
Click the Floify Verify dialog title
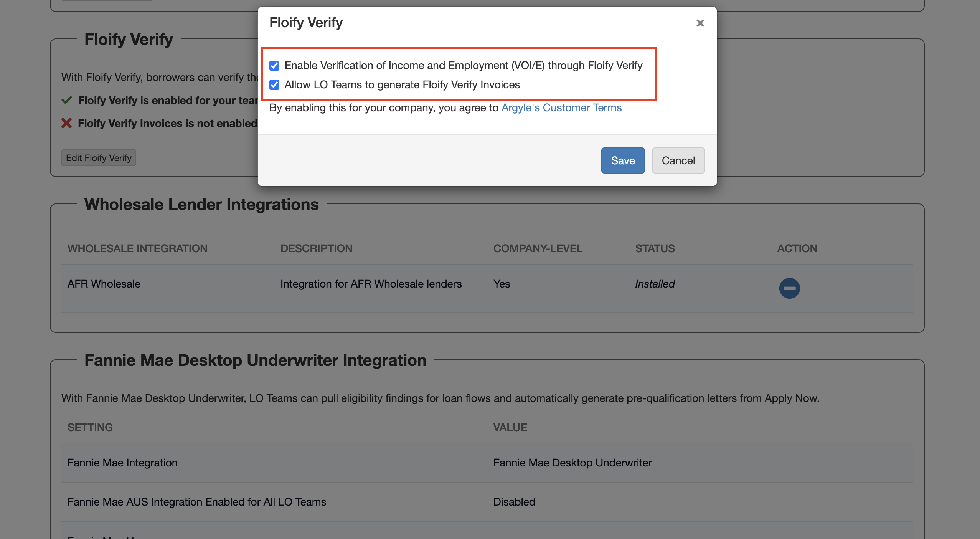click(306, 23)
